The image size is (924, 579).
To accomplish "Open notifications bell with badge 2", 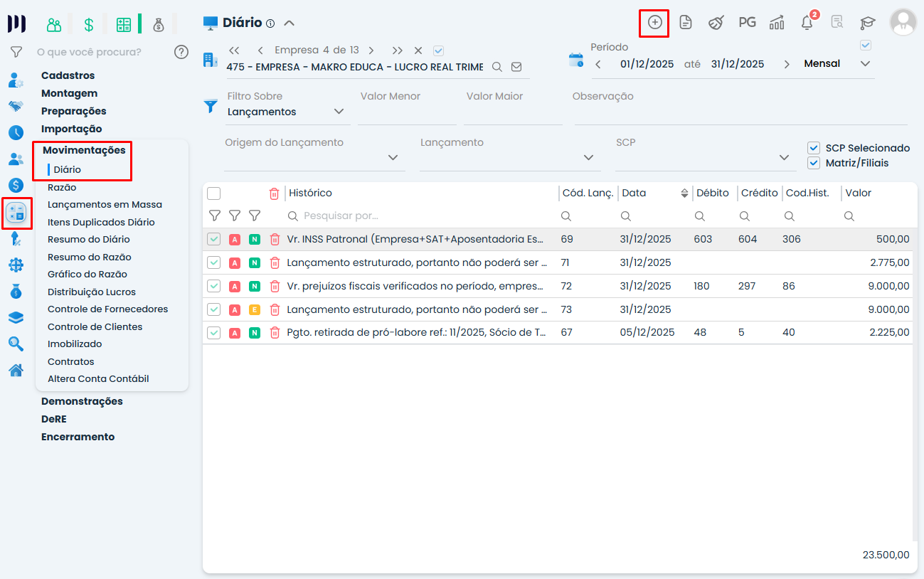I will tap(807, 23).
